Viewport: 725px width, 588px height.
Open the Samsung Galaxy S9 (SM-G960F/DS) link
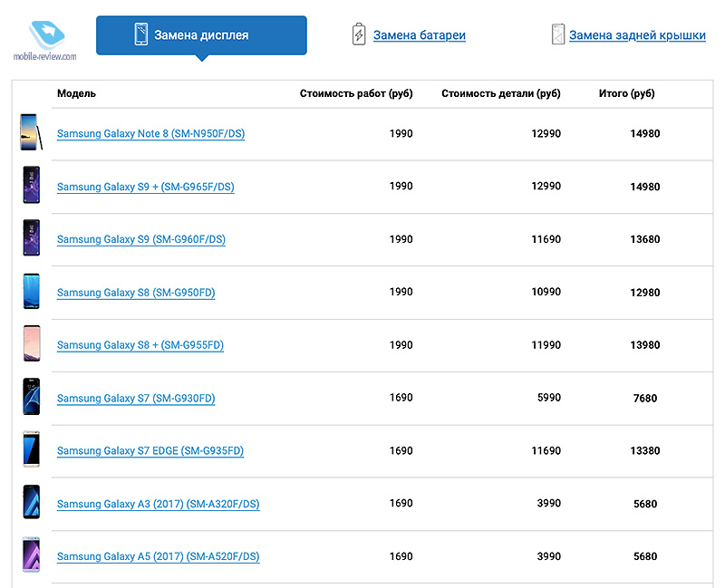click(x=141, y=239)
